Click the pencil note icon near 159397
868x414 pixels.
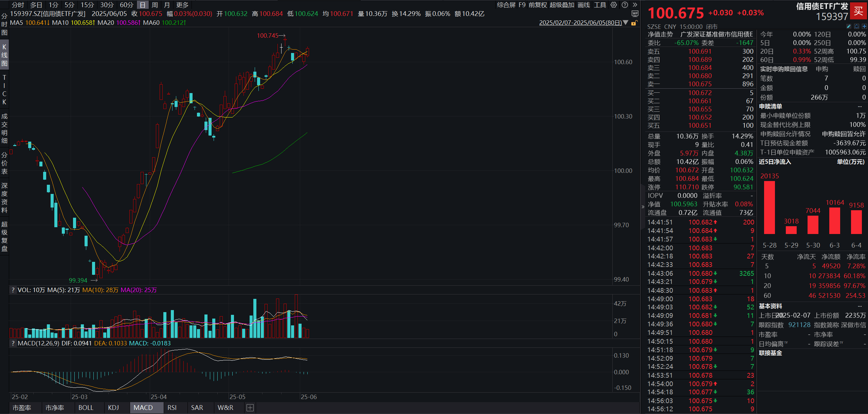849,26
